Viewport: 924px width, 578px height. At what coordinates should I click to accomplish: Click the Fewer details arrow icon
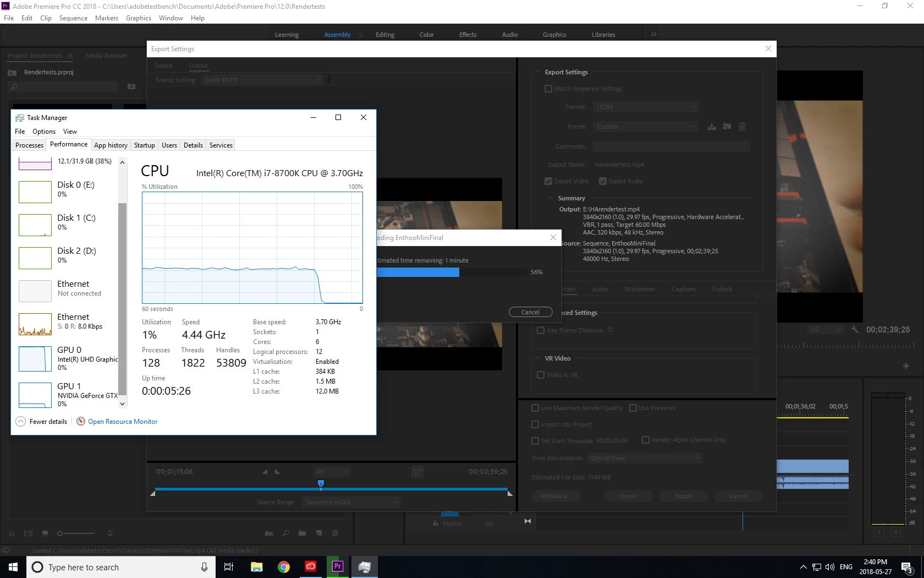coord(21,421)
